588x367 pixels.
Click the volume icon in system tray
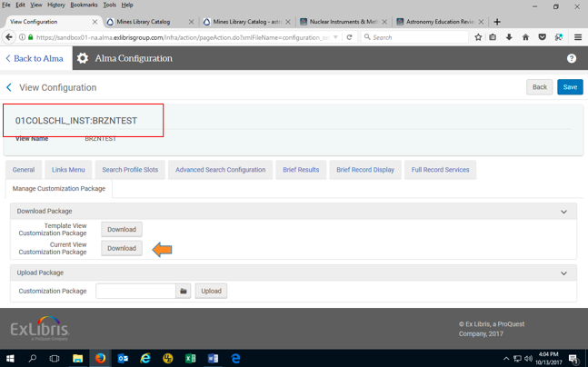click(528, 359)
